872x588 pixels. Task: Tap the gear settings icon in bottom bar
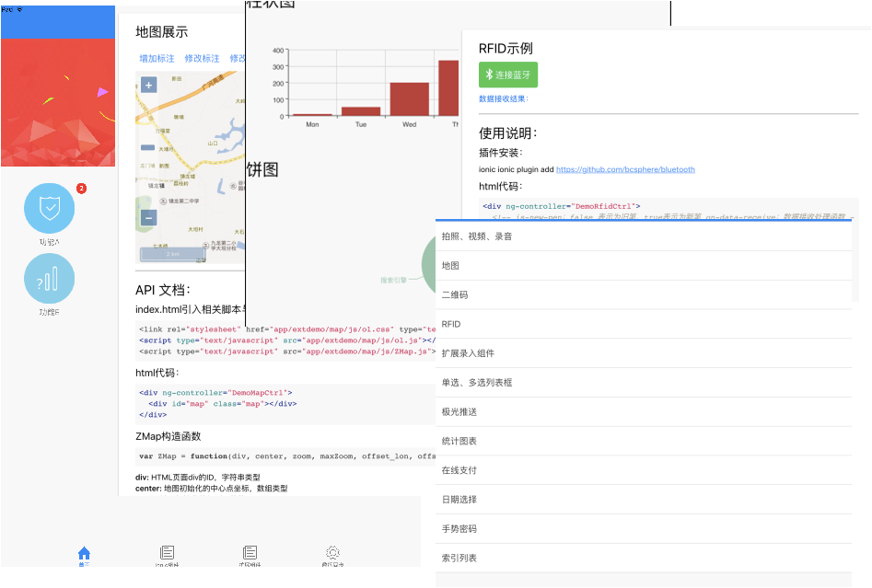tap(332, 554)
